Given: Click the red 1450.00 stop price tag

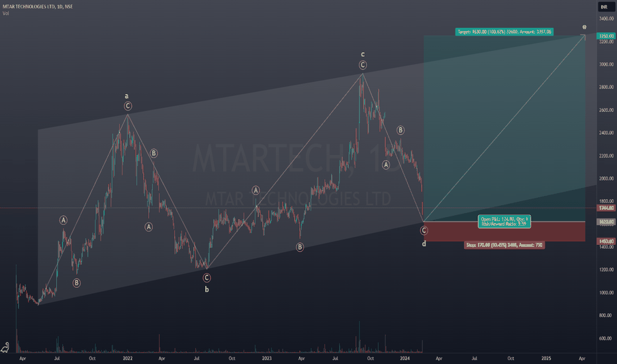Looking at the screenshot, I should 606,241.
